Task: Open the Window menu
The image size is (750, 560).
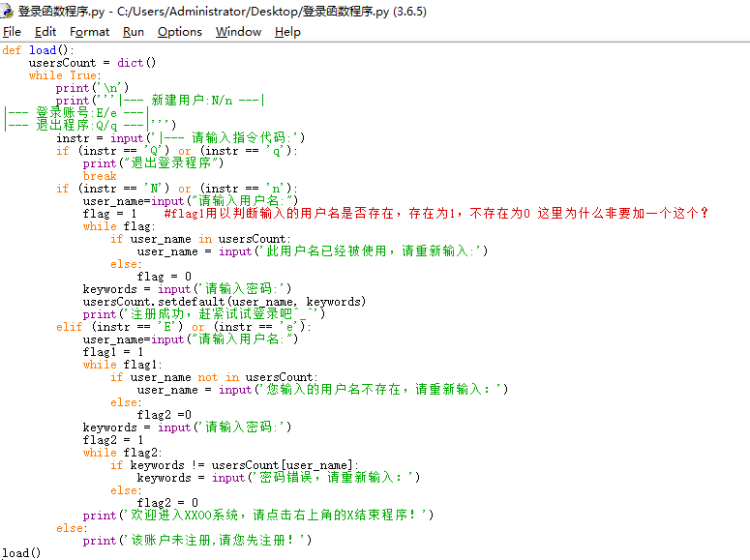Action: pos(238,32)
